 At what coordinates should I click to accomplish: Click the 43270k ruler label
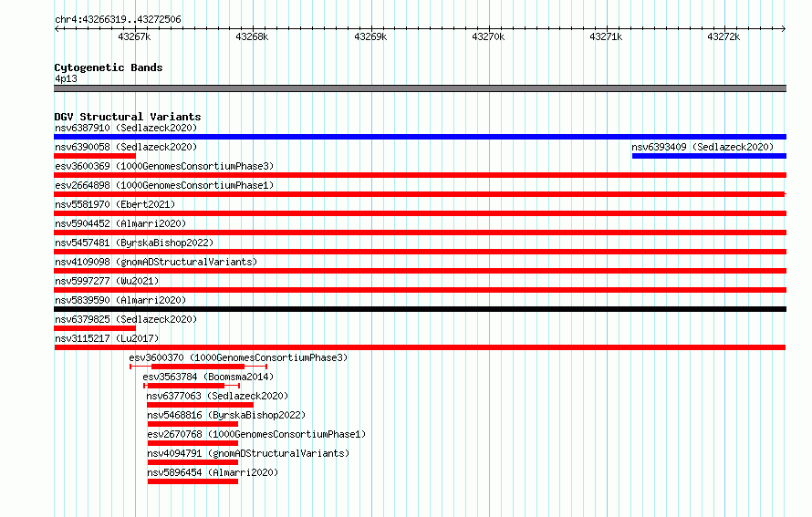pos(488,36)
